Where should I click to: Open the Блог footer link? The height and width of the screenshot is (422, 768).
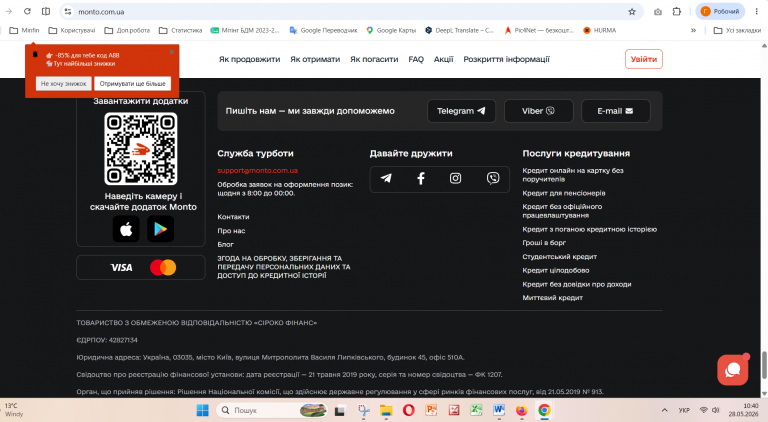(225, 244)
